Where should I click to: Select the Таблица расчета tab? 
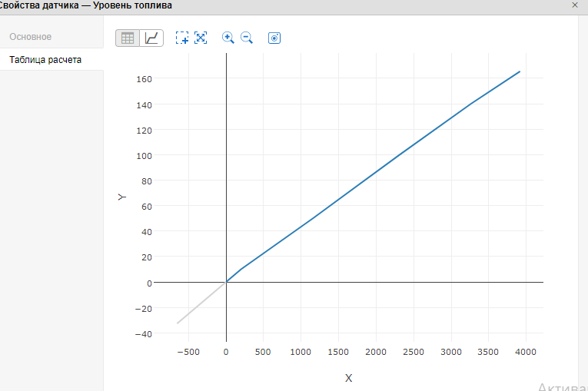(x=45, y=60)
